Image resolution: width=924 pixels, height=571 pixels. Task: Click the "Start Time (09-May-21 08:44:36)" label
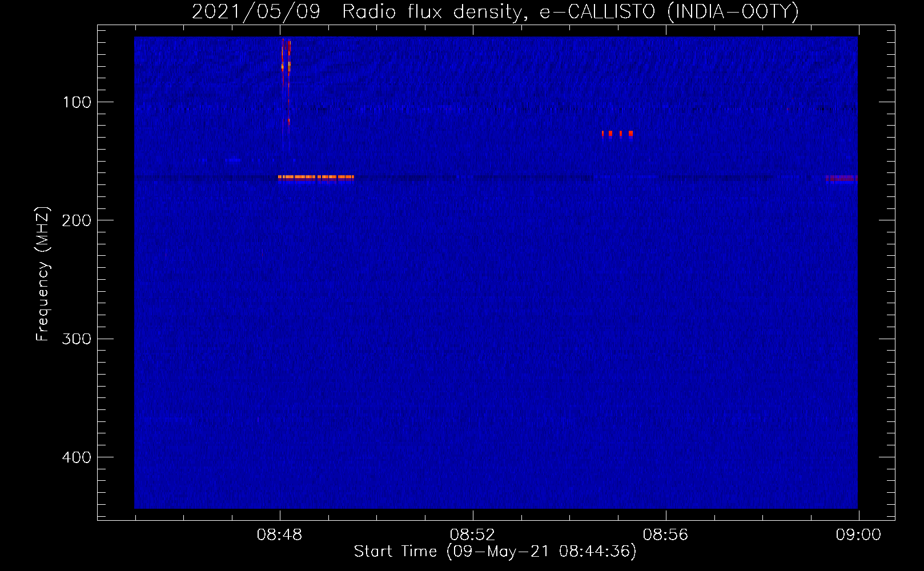495,552
